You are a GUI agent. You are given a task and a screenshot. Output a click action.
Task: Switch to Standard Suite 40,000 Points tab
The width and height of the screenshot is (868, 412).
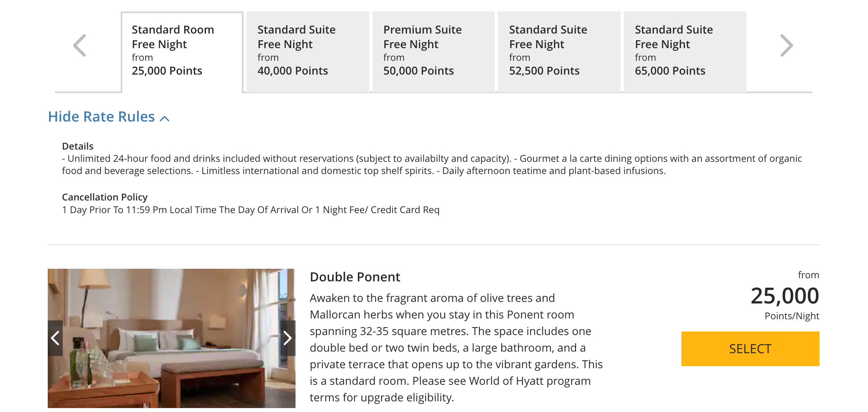(x=308, y=51)
